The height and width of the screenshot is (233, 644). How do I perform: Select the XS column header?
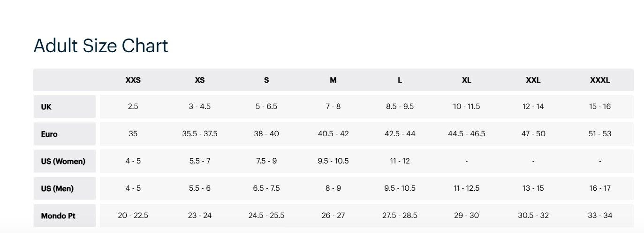[200, 80]
